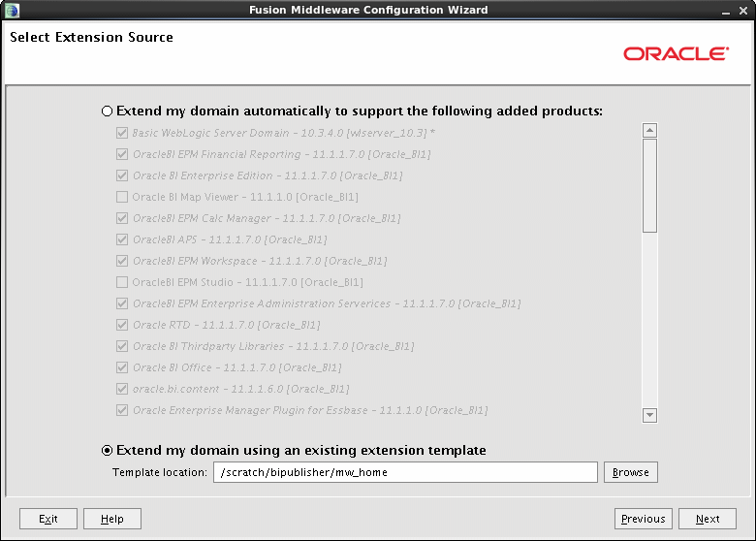The image size is (756, 541).
Task: Toggle Enterprise Manager Plugin for Essbase checkbox
Action: click(x=122, y=410)
